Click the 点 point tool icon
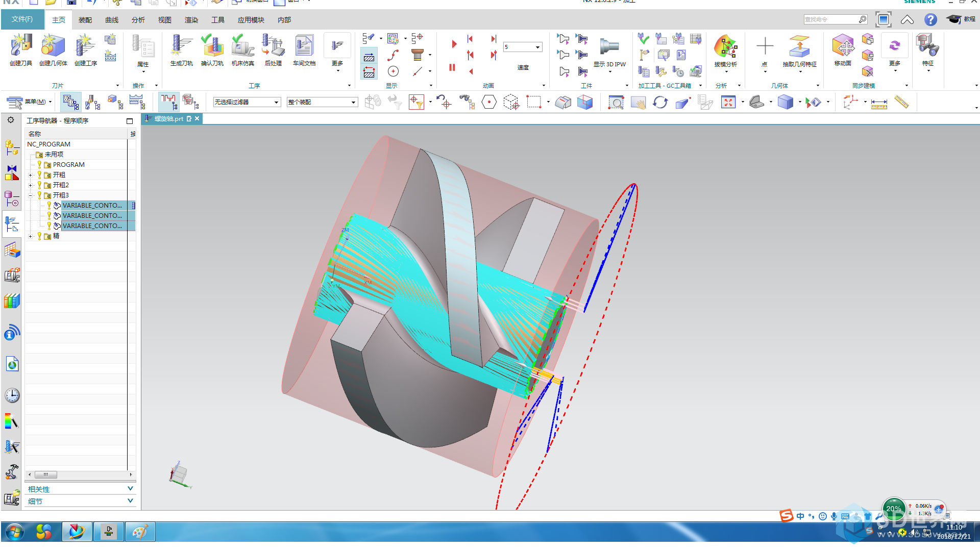 [764, 50]
